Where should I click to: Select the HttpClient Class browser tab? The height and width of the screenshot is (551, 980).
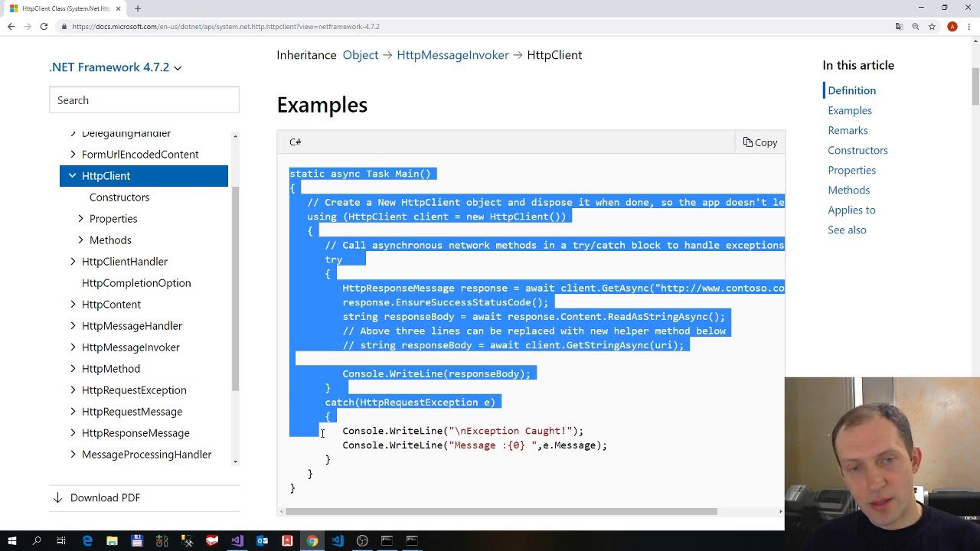[x=64, y=8]
